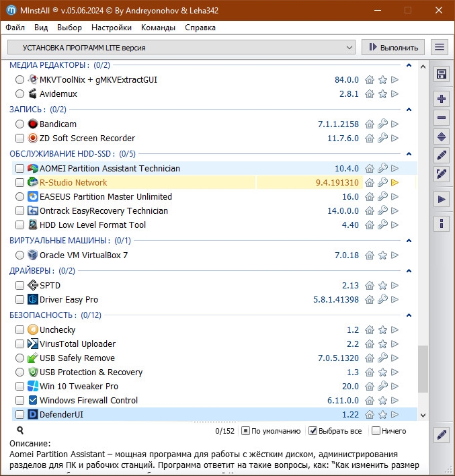Viewport: 455px width, 476px height.
Task: Open the hamburger menu button
Action: (x=440, y=47)
